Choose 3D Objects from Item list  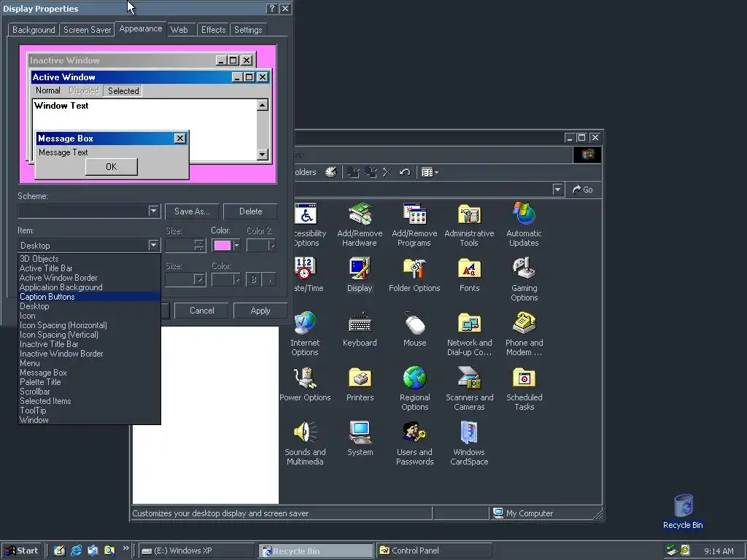coord(89,259)
